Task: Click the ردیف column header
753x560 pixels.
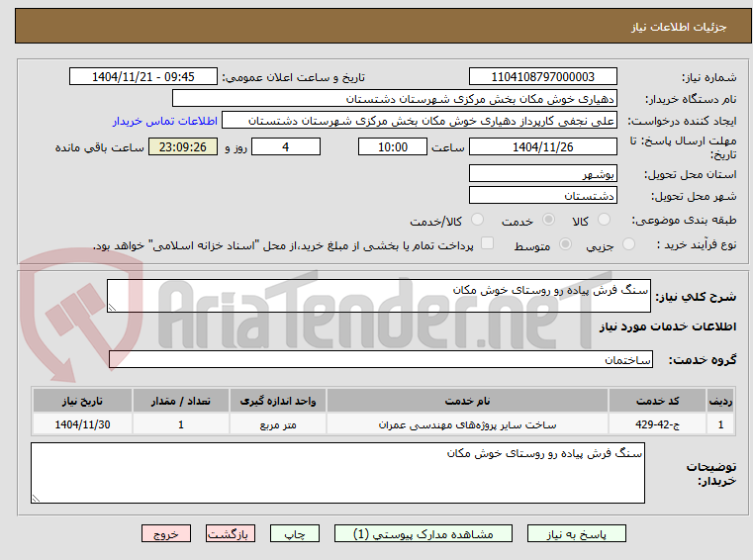Action: pyautogui.click(x=720, y=401)
